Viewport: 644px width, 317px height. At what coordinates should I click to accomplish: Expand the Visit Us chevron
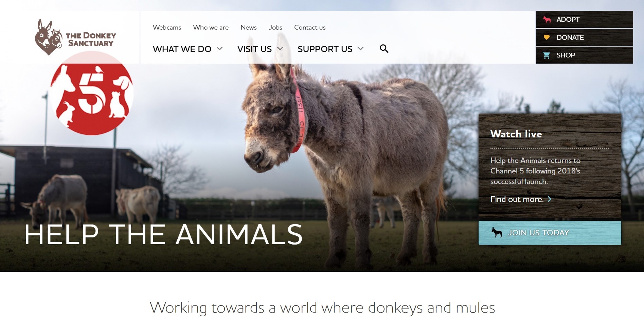click(280, 49)
